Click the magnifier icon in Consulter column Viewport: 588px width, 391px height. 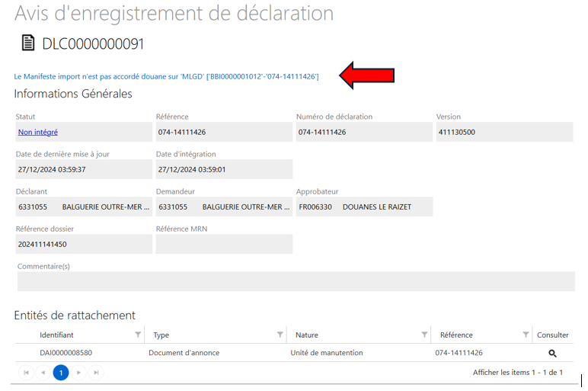coord(552,353)
